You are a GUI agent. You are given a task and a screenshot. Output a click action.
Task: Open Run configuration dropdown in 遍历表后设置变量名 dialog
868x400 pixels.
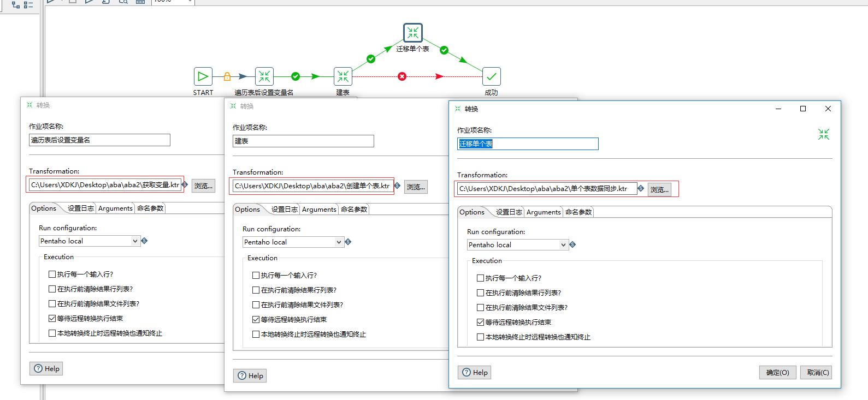click(x=135, y=241)
